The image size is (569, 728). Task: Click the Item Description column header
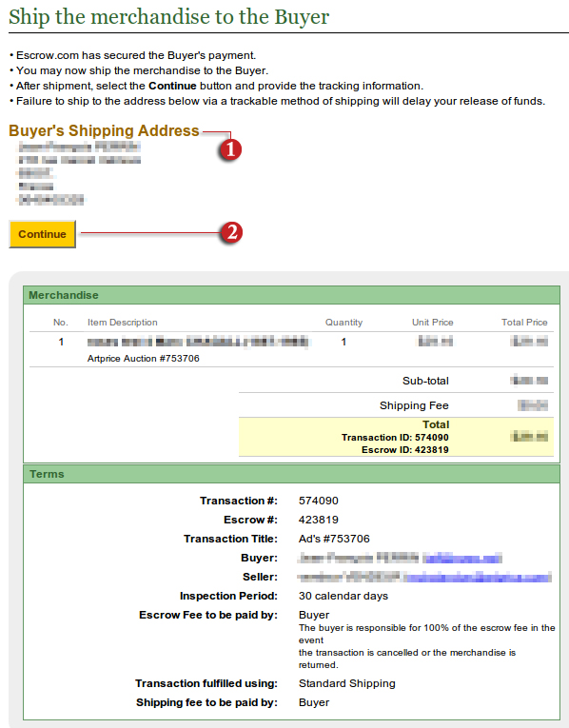123,323
